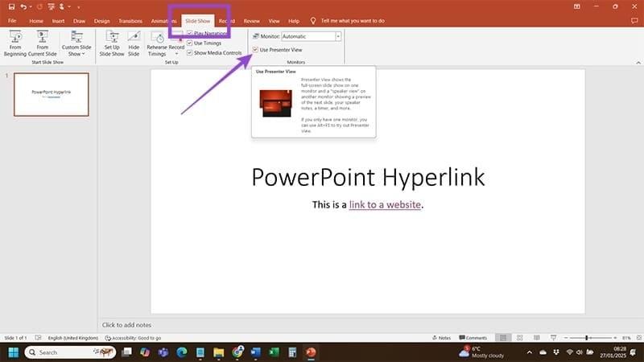
Task: Open the Comments pane icon at top right
Action: click(x=634, y=21)
